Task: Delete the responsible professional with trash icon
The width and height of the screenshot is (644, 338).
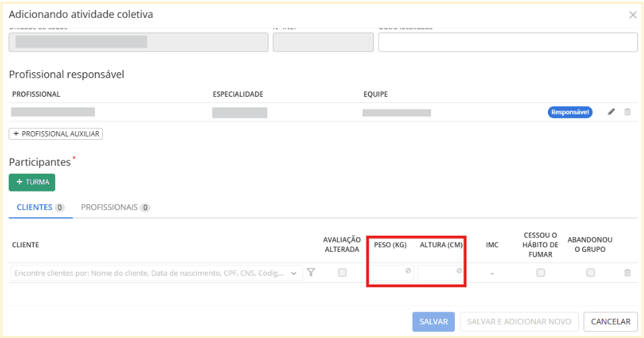Action: (x=627, y=112)
